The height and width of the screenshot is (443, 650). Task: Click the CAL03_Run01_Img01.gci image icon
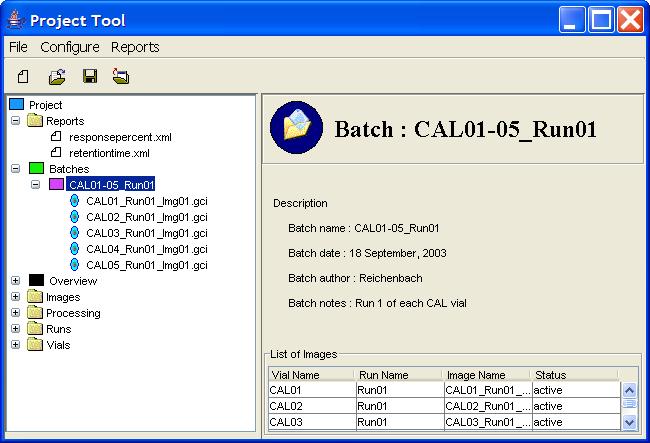tap(74, 233)
